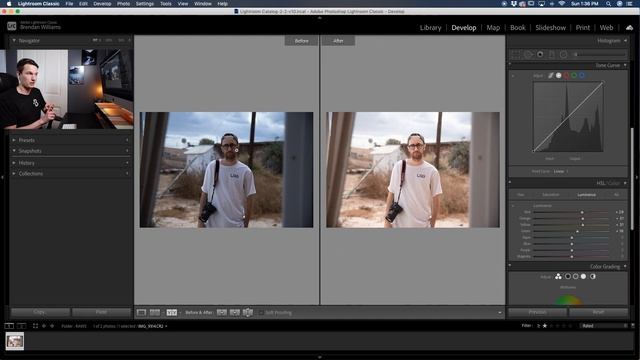Open the Photo menu in menu bar
This screenshot has height=360, width=640.
click(x=123, y=4)
